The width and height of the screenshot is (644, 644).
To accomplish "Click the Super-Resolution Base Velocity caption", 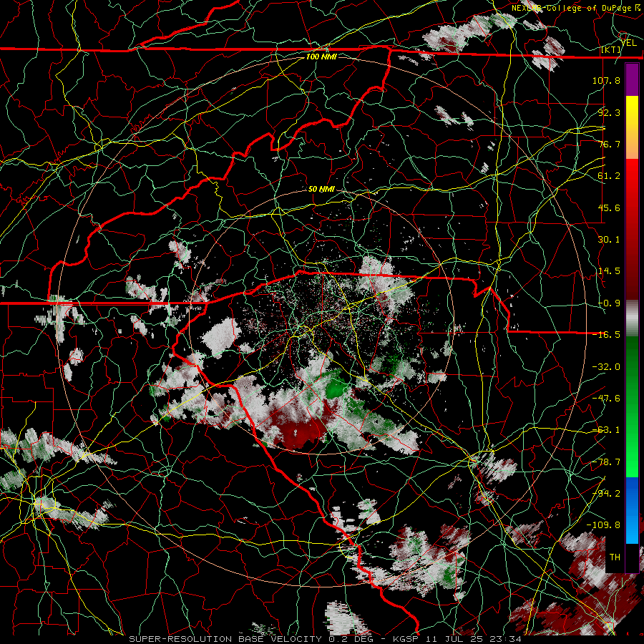I will (326, 639).
